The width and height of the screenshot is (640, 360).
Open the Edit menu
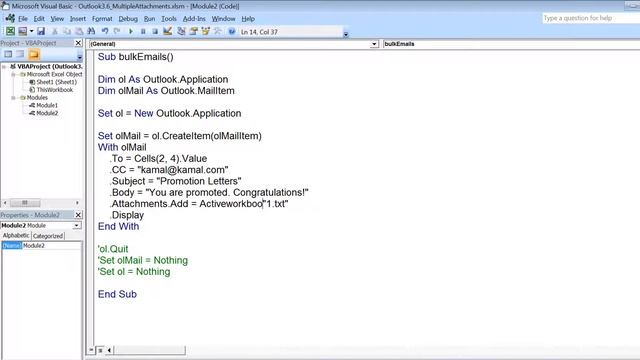pos(39,19)
